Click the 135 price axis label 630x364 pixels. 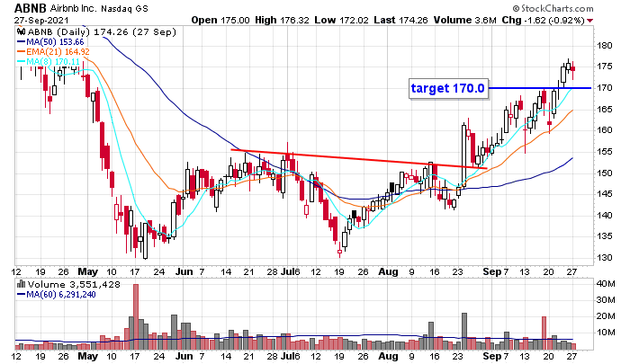604,236
